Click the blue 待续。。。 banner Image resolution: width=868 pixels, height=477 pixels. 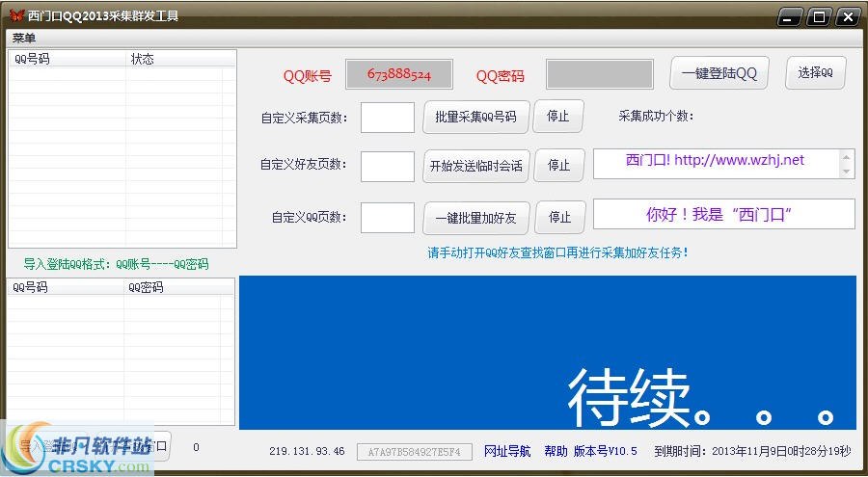click(x=548, y=353)
